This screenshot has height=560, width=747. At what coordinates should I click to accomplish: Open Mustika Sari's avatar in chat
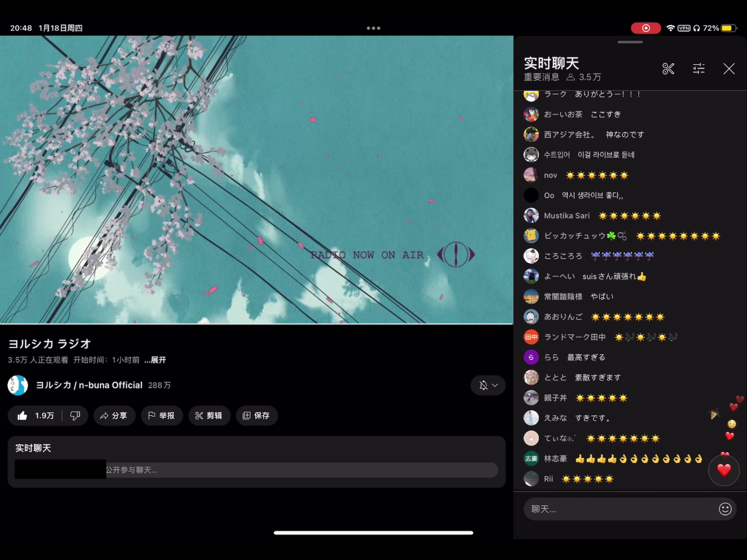click(531, 216)
